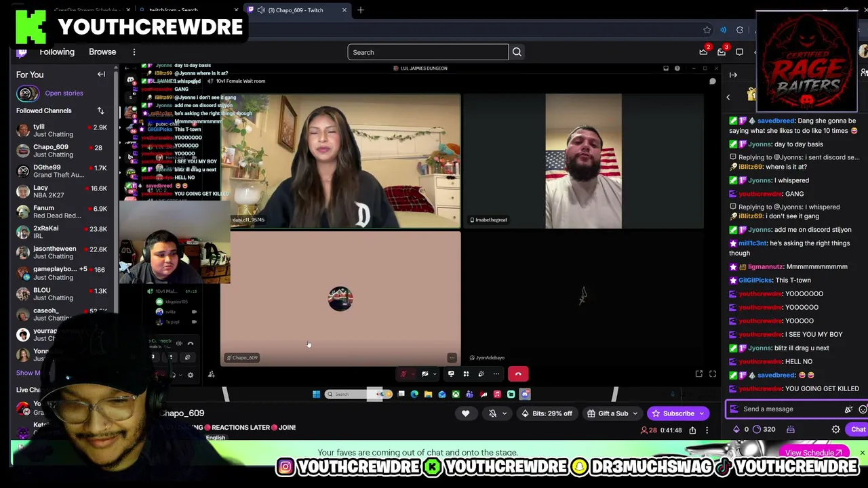The height and width of the screenshot is (488, 868).
Task: Open Discord soundboard button in call bar
Action: click(x=481, y=374)
